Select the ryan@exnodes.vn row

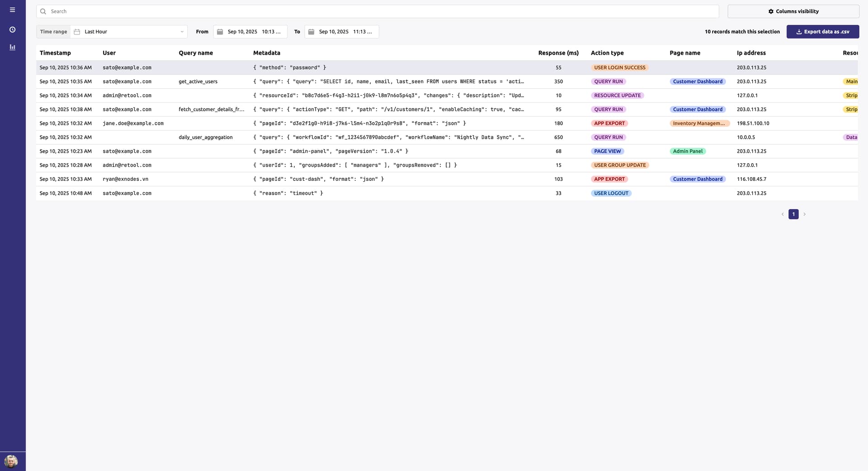pyautogui.click(x=125, y=179)
